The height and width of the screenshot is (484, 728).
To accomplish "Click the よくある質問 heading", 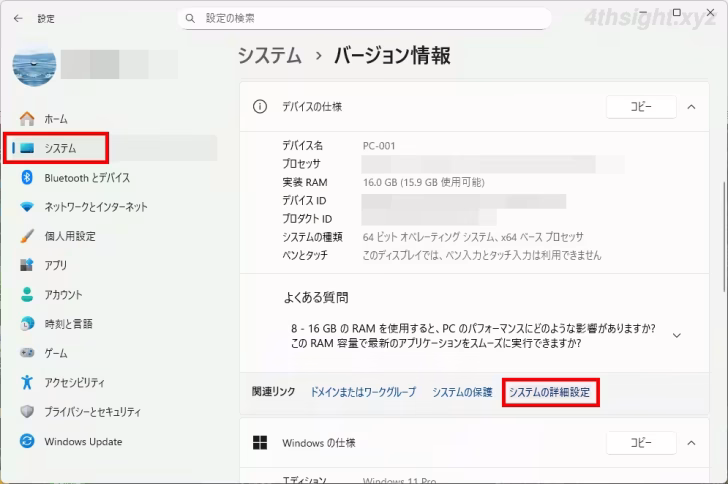I will [316, 297].
